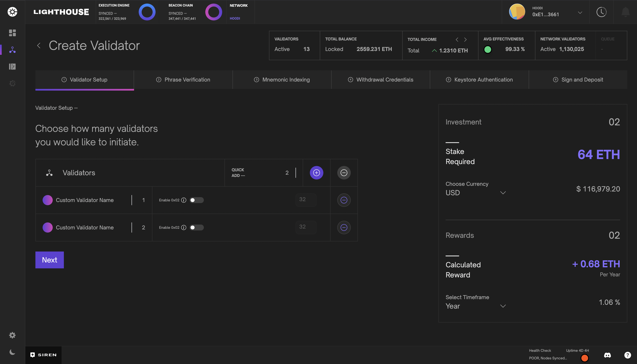Click the Siren wheel logo icon

(12, 12)
